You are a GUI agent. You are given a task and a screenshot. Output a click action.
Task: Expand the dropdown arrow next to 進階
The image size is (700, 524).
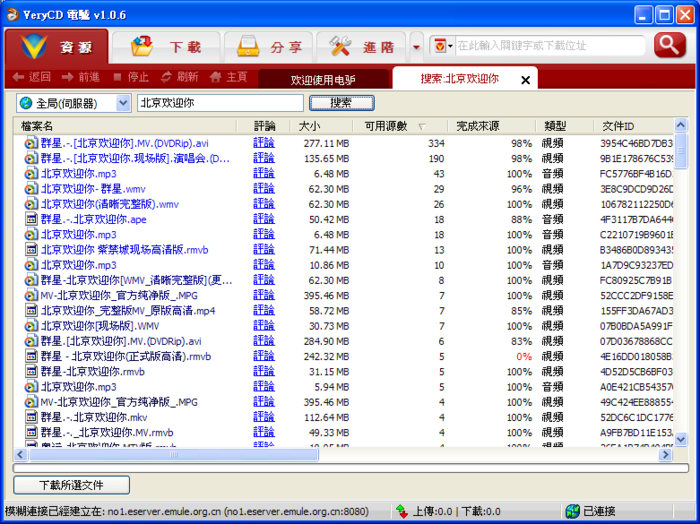coord(416,47)
